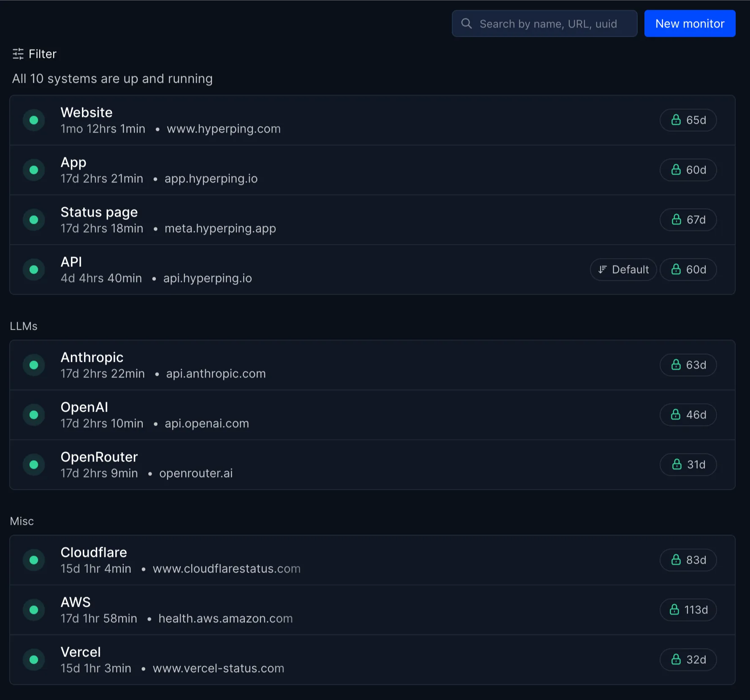Screen dimensions: 750x700
Task: Click the Filter sliders icon
Action: coord(18,54)
